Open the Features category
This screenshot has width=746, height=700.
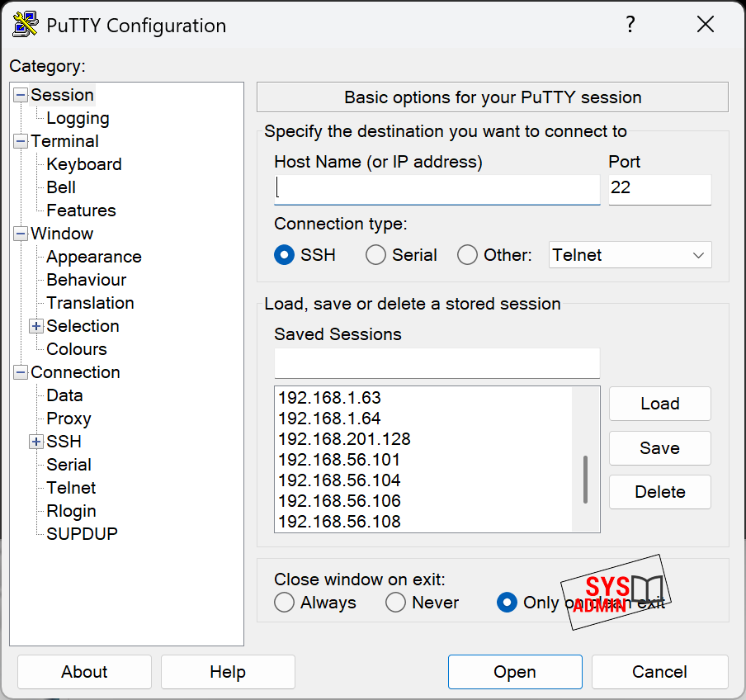point(82,210)
